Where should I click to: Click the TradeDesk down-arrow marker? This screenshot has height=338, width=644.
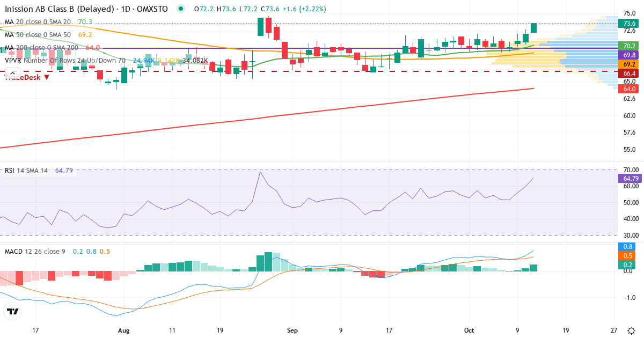[x=47, y=77]
